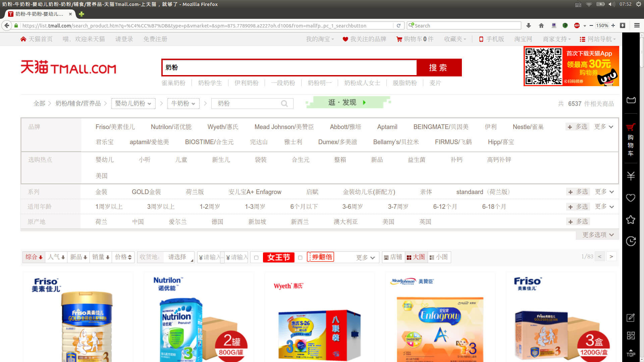Image resolution: width=644 pixels, height=362 pixels.
Task: Open the QR code icon in sidebar
Action: (631, 335)
